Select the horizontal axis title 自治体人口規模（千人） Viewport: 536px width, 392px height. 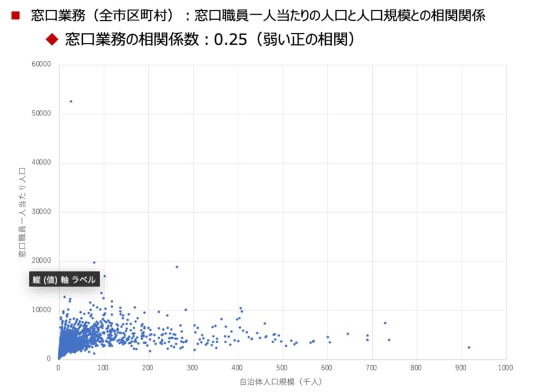coord(281,381)
